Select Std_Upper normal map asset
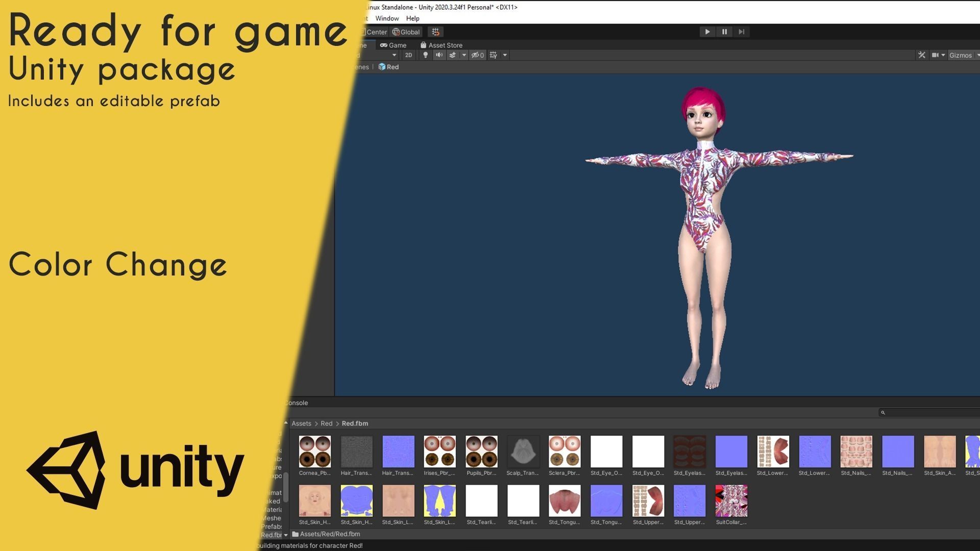980x551 pixels. coord(690,505)
